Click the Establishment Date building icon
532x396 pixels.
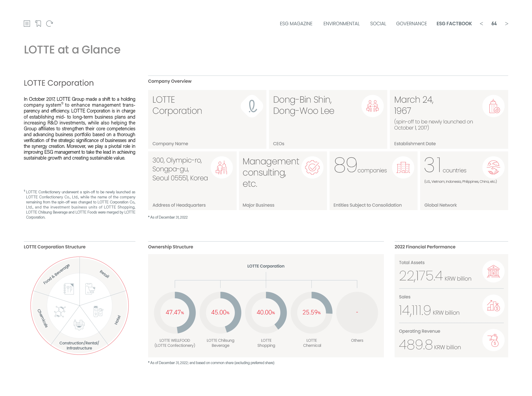click(494, 106)
